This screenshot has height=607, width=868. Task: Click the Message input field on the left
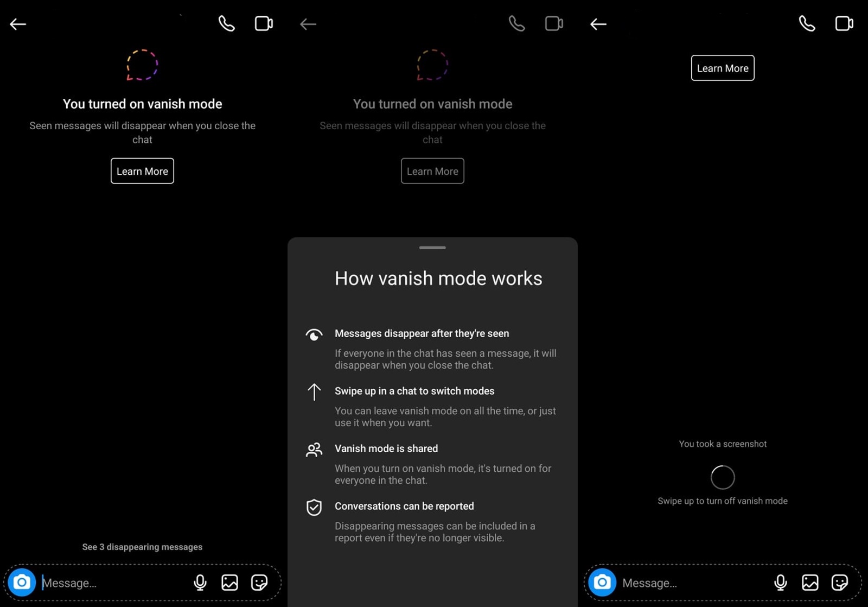108,583
